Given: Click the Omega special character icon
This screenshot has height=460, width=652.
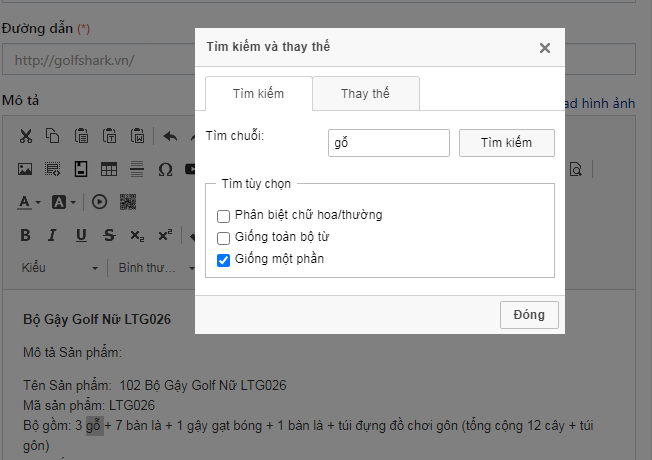Looking at the screenshot, I should click(x=165, y=169).
